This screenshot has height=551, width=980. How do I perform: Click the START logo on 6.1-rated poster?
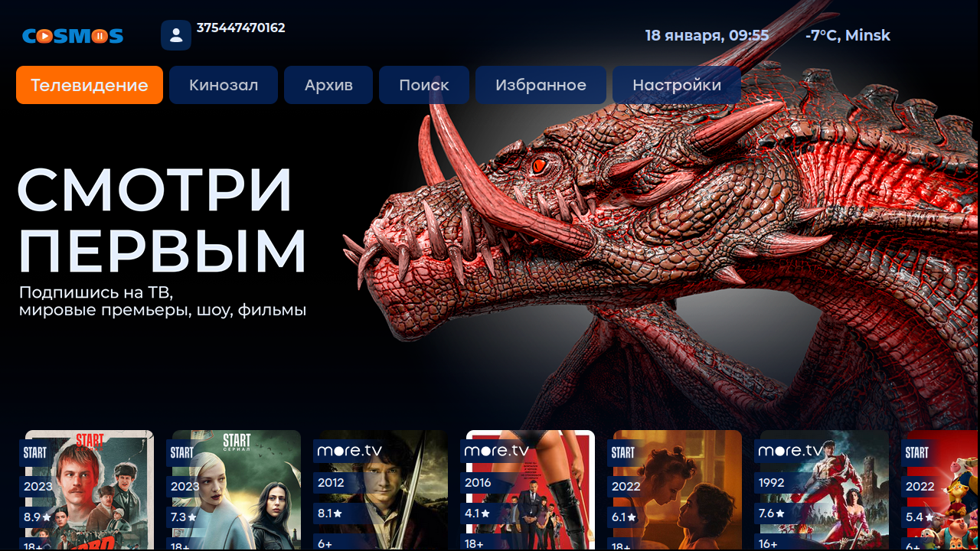622,453
